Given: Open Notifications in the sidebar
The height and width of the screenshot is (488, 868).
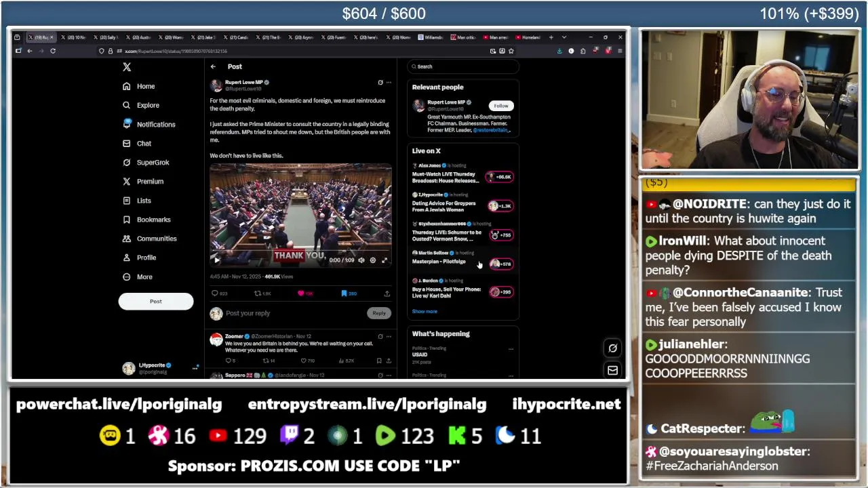Looking at the screenshot, I should pyautogui.click(x=149, y=124).
